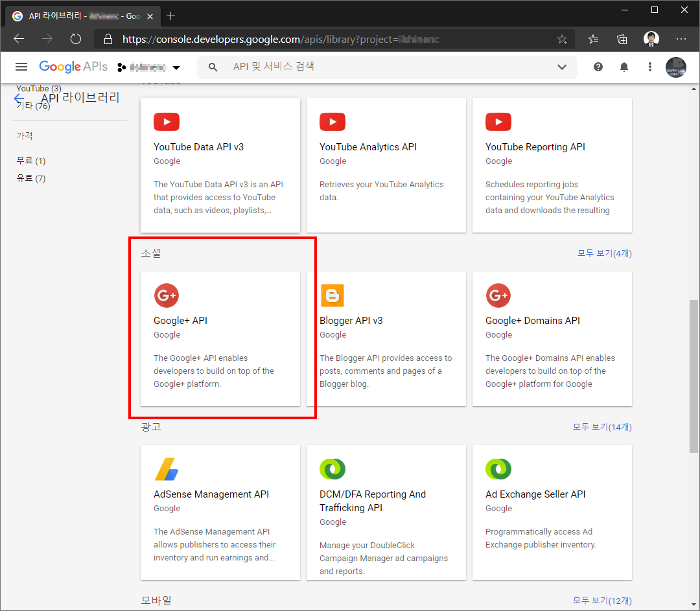Click the YouTube Data API v3 icon

coord(167,122)
